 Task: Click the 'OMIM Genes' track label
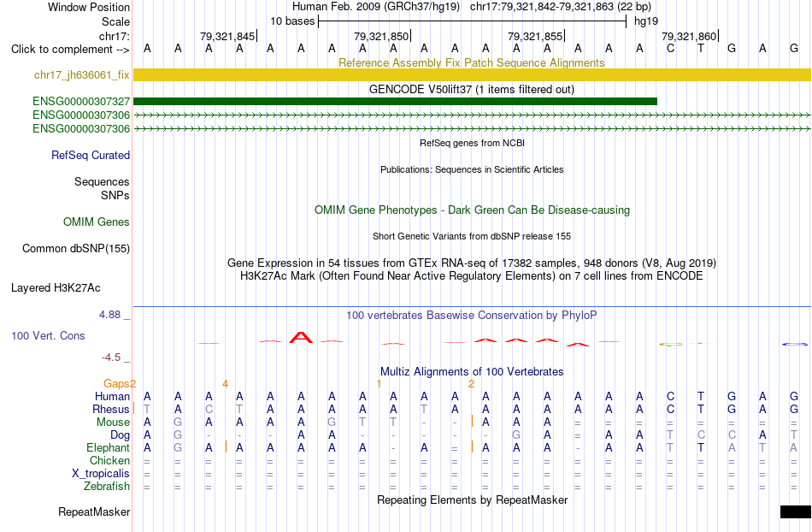point(96,222)
